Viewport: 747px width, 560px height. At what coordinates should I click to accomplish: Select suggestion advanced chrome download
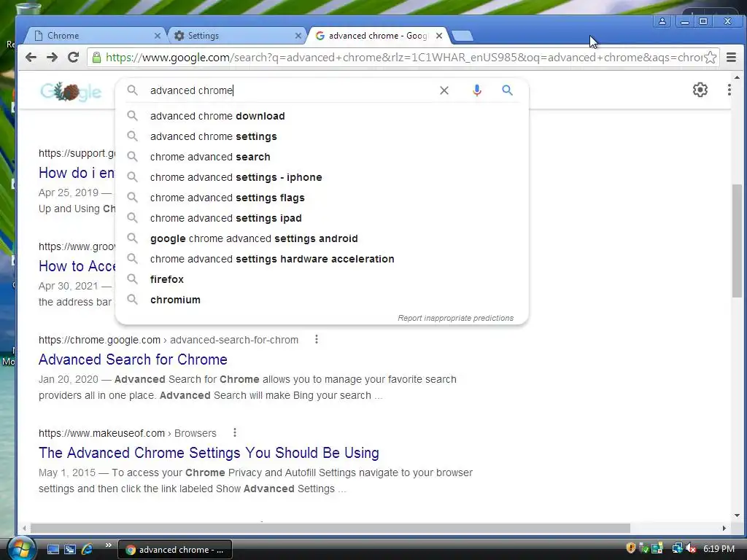pos(322,116)
